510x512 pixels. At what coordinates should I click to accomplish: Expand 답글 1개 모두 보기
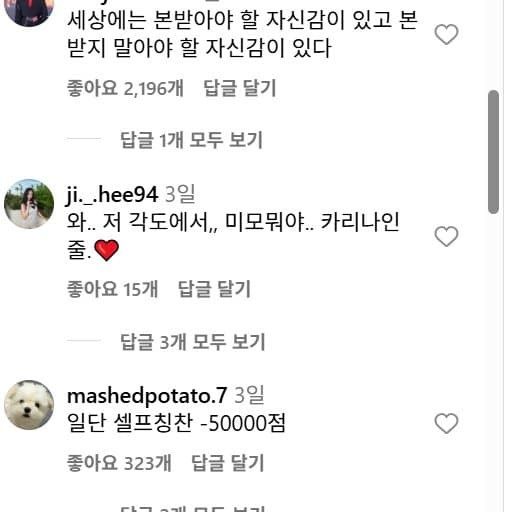tap(192, 140)
